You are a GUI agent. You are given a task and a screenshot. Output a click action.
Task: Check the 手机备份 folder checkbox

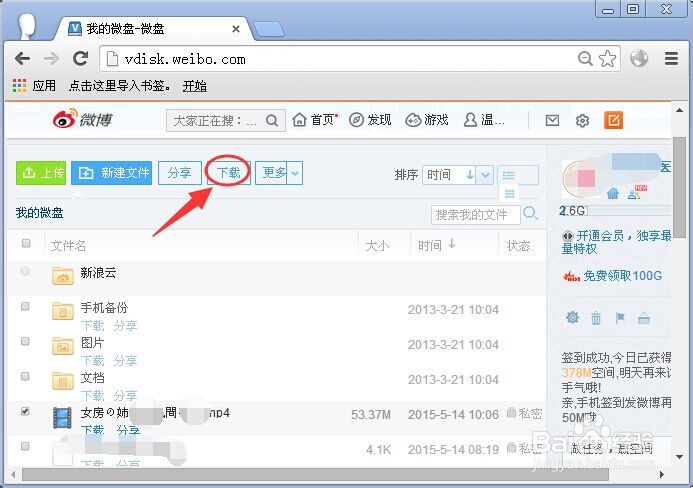coord(25,306)
